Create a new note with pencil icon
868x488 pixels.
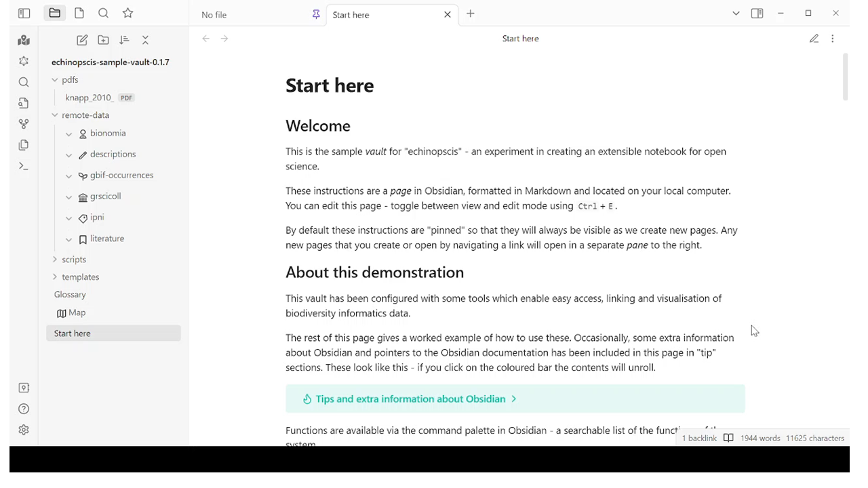click(82, 41)
